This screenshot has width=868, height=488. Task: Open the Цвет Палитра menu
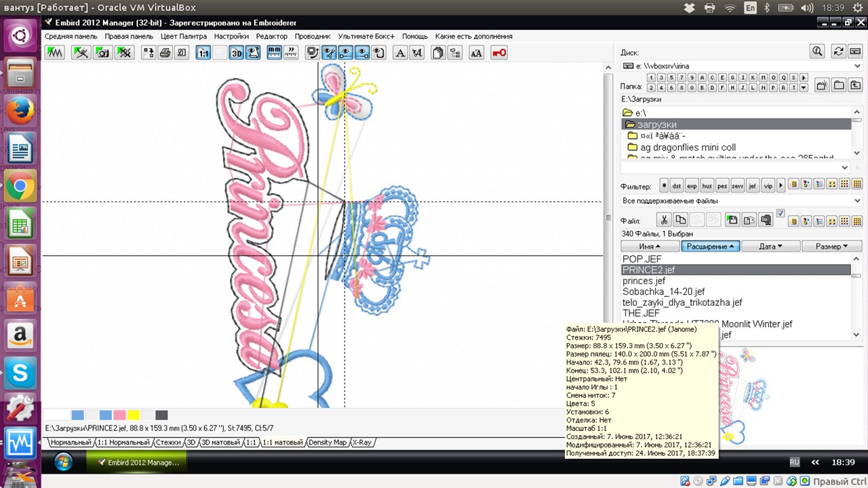point(184,36)
